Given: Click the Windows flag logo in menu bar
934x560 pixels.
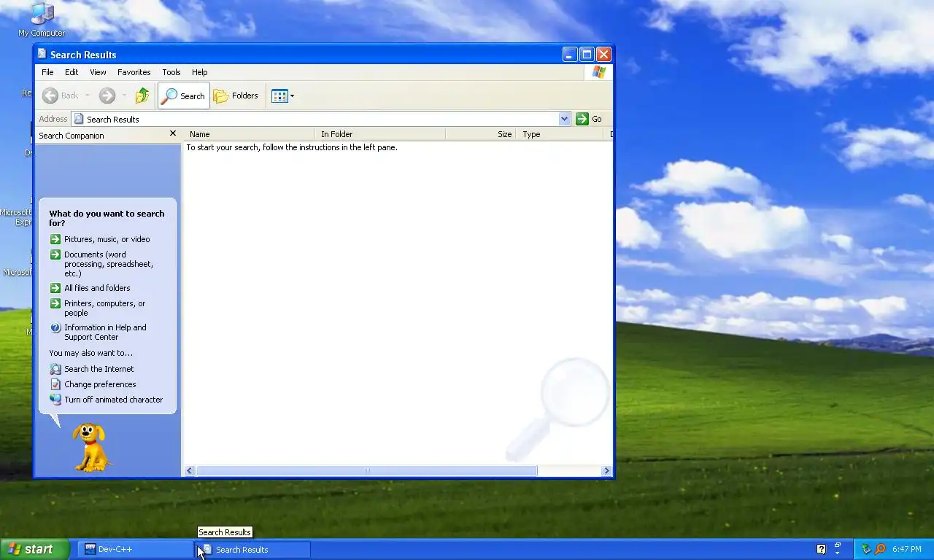Looking at the screenshot, I should (598, 72).
